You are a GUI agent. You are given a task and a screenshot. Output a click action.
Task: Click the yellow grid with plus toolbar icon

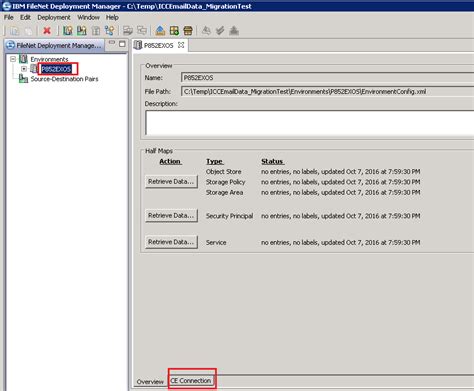click(x=174, y=31)
